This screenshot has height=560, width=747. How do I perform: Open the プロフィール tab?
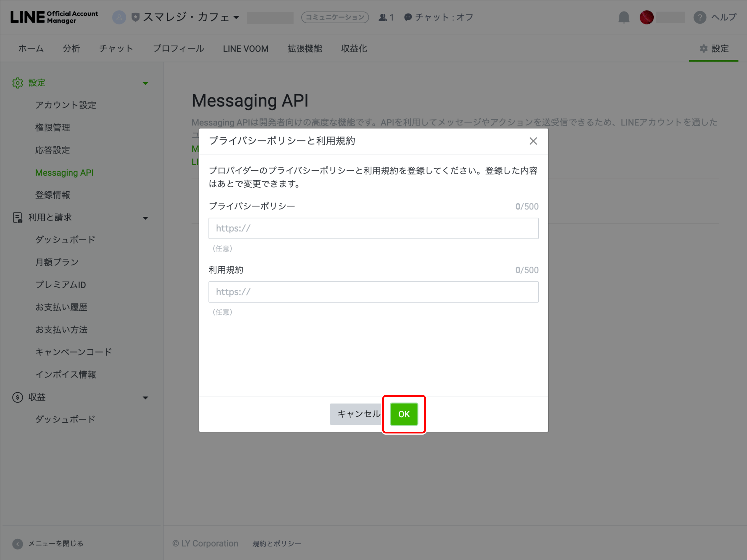(x=178, y=49)
